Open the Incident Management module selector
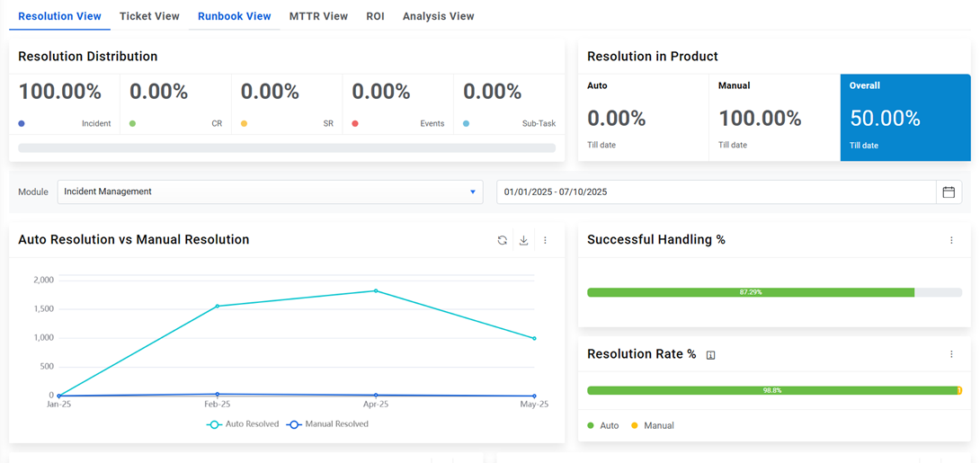The height and width of the screenshot is (463, 980). (261, 191)
